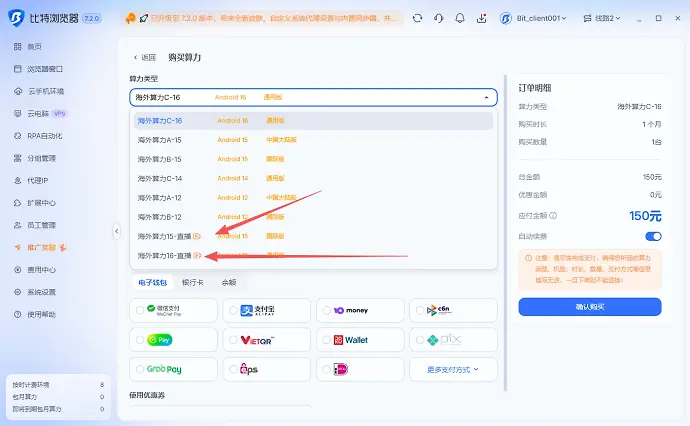The height and width of the screenshot is (426, 690).
Task: Click the 订单明细 heading
Action: pyautogui.click(x=535, y=88)
